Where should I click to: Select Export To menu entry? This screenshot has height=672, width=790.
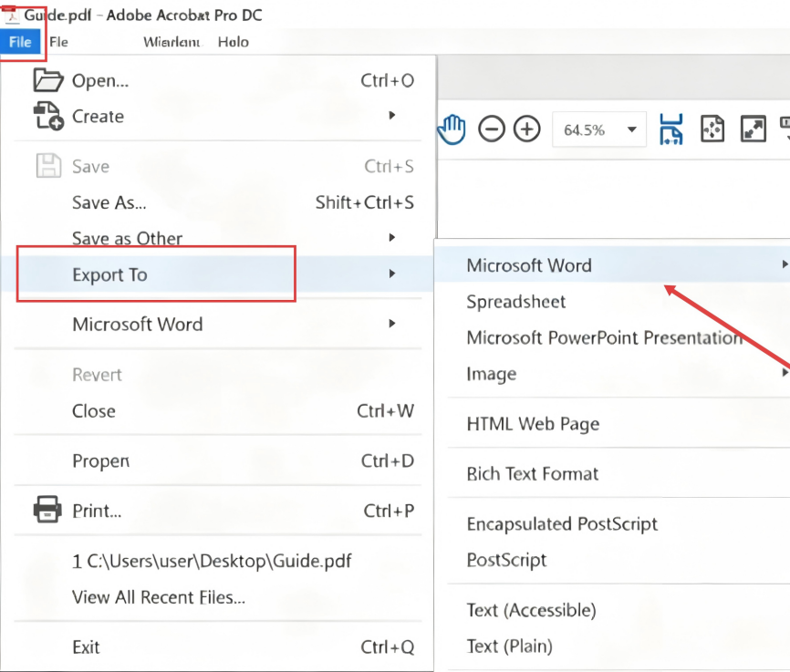(217, 274)
